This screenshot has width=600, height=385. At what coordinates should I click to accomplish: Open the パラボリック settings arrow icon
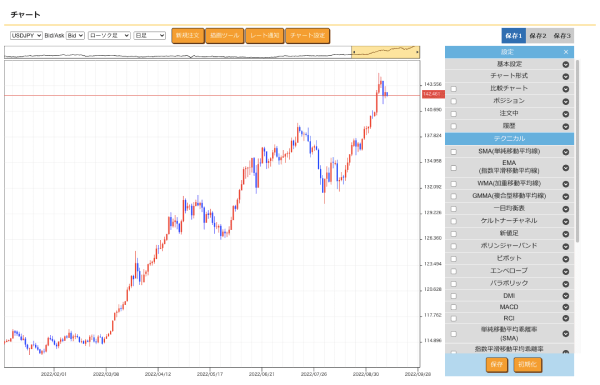coord(566,284)
